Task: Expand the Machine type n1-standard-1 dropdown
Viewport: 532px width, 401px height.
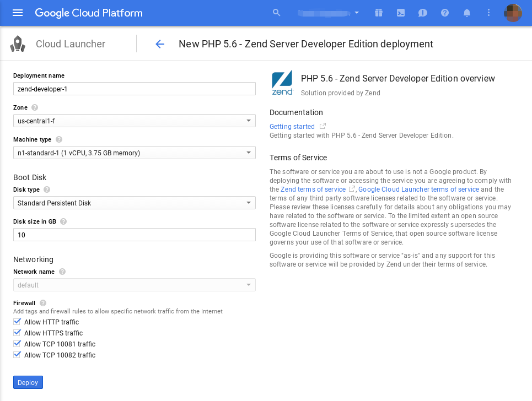Action: tap(135, 153)
